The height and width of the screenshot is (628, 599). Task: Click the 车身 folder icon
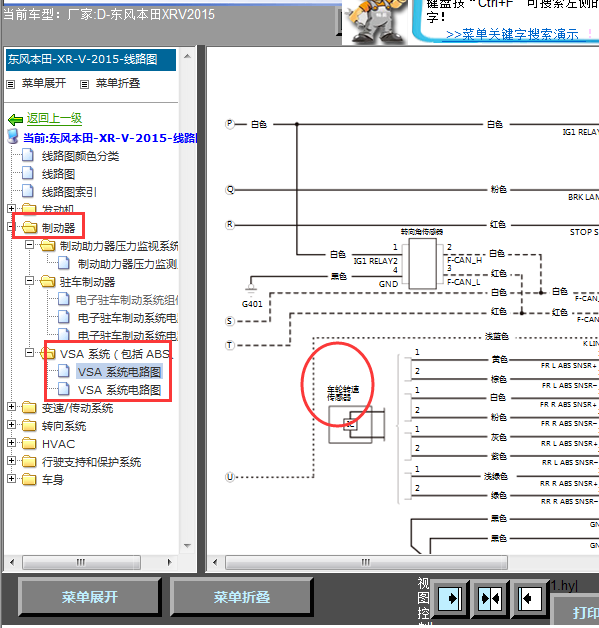29,479
